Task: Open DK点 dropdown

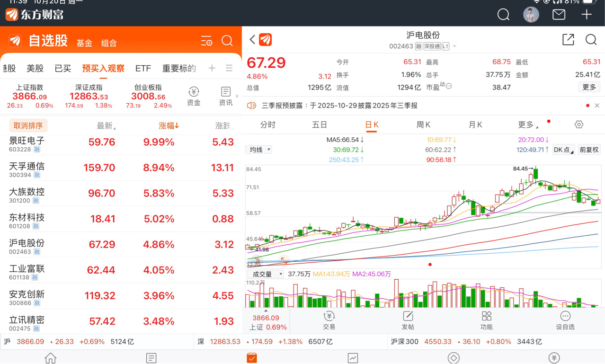Action: tap(563, 150)
